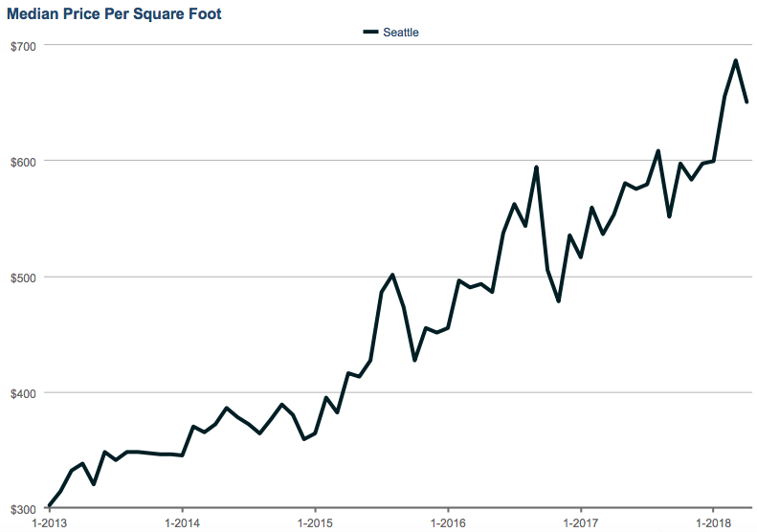Click the dark legend line swatch beside Seattle
Screen dimensions: 757x532
(371, 33)
